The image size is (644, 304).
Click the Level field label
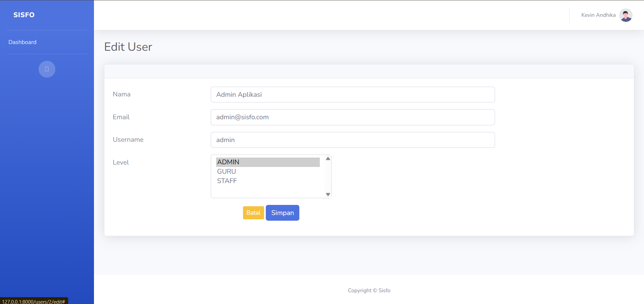click(x=121, y=163)
